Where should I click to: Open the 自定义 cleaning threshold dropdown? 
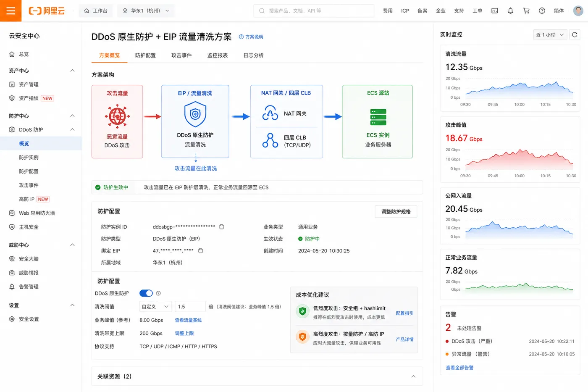pyautogui.click(x=155, y=307)
